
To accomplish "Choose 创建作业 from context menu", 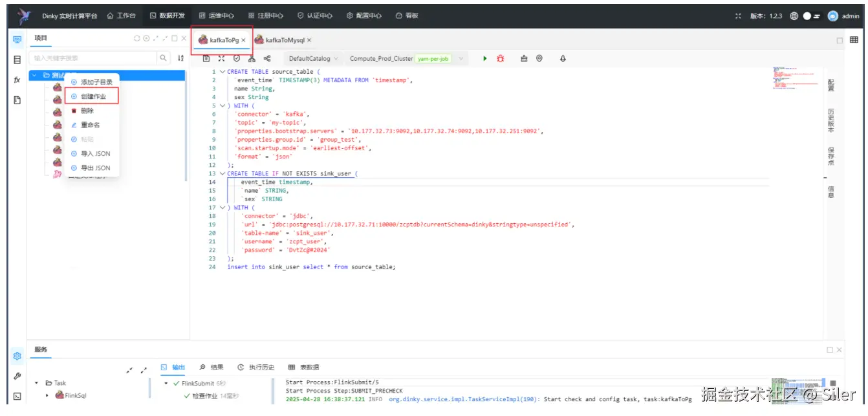I will [x=92, y=96].
